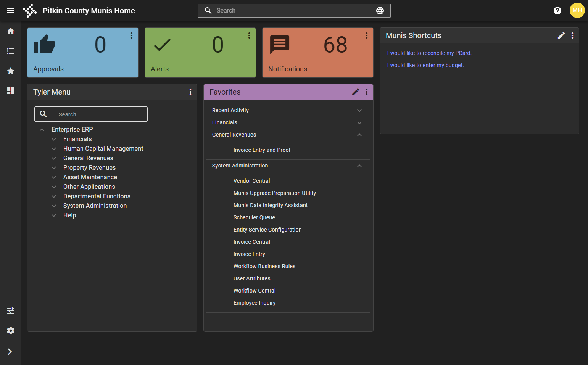Open Favorites panel more options
The height and width of the screenshot is (365, 588).
[367, 92]
